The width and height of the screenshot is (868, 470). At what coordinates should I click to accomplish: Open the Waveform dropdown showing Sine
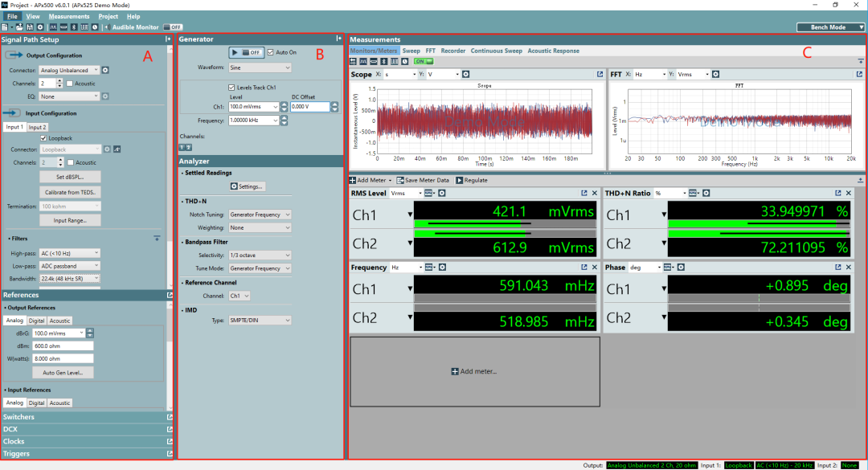click(260, 67)
